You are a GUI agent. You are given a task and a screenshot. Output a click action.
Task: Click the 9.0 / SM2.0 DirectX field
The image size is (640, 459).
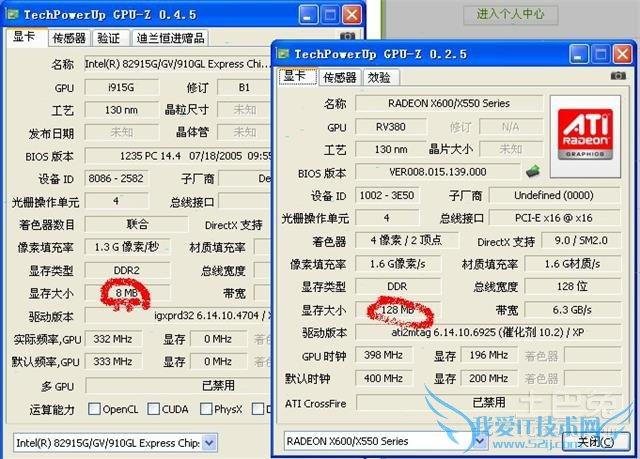tap(581, 240)
